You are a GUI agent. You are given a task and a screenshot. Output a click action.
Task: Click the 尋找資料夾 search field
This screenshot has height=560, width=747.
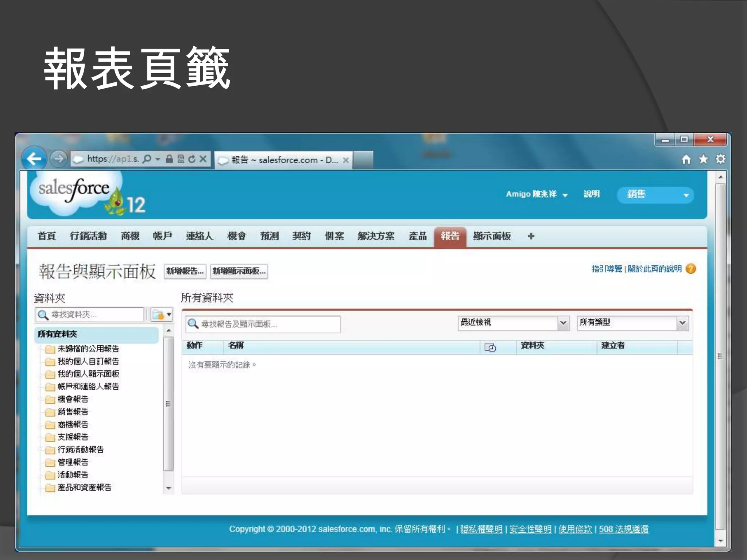(90, 315)
